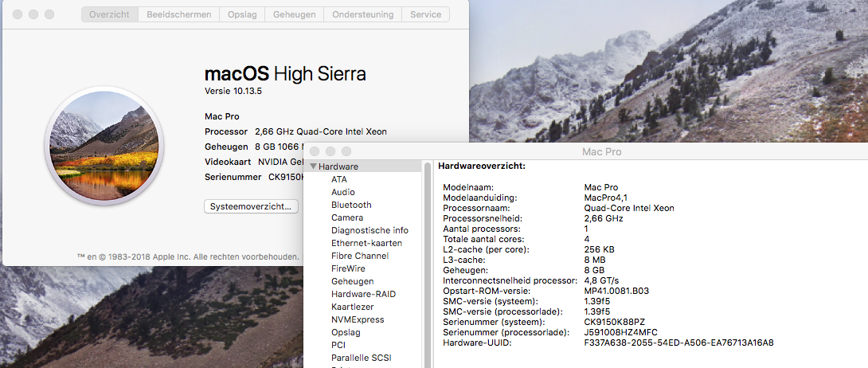Click the Serienummer label in About window
The width and height of the screenshot is (868, 368).
click(x=233, y=177)
